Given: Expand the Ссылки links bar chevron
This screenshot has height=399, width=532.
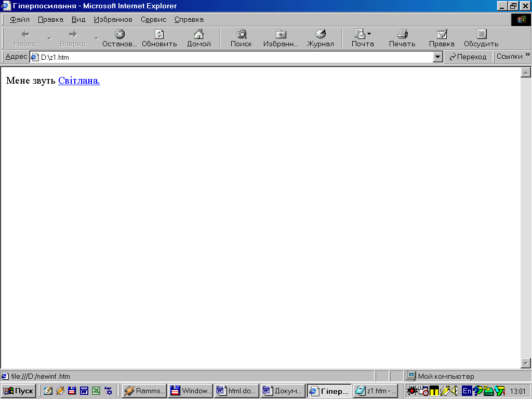Looking at the screenshot, I should [x=528, y=54].
